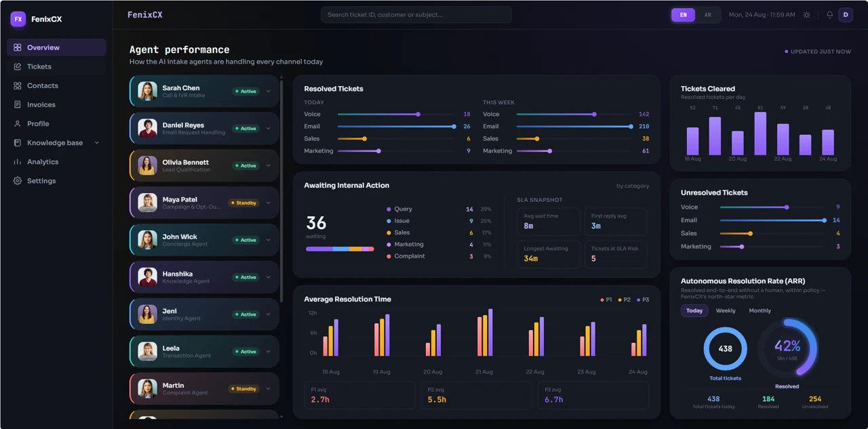Click the agent list scrollbar

pyautogui.click(x=281, y=190)
